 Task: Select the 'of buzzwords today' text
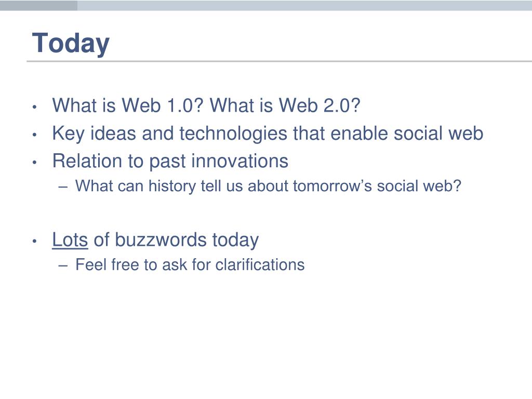tap(176, 240)
